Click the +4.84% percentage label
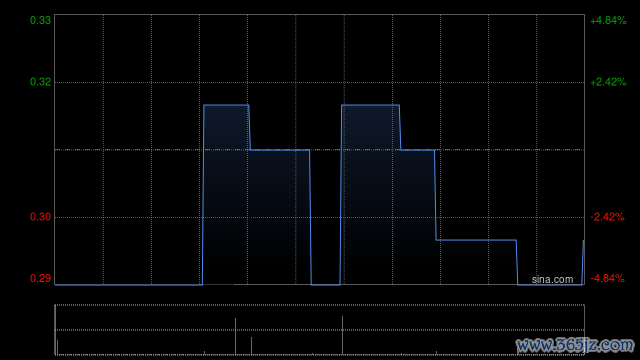 click(608, 20)
